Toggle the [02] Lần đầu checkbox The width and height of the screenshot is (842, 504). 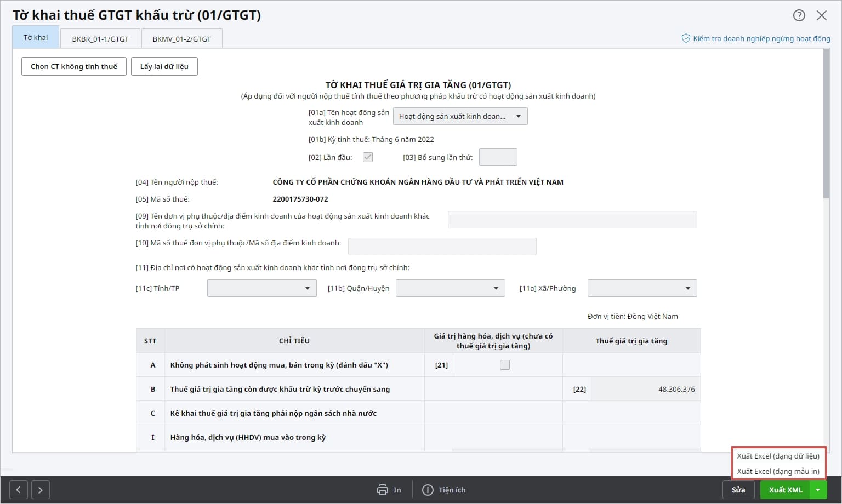tap(368, 157)
